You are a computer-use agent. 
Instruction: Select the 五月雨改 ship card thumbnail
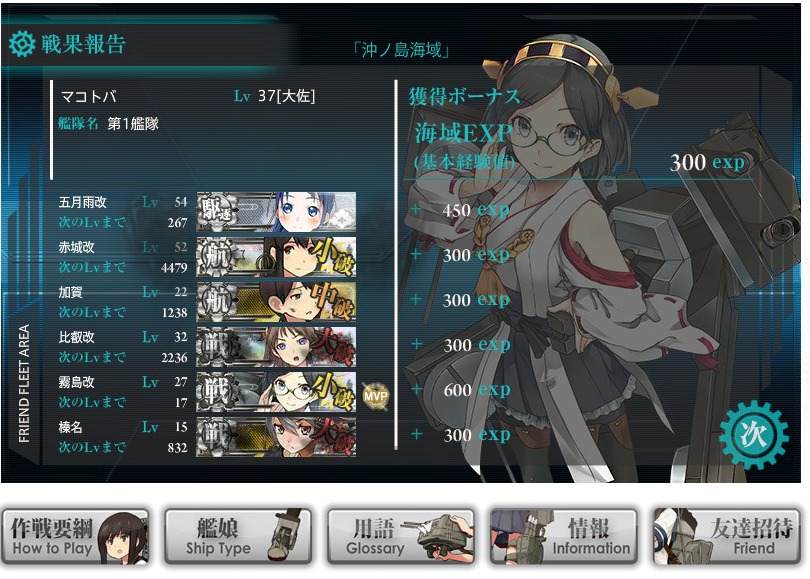[276, 212]
